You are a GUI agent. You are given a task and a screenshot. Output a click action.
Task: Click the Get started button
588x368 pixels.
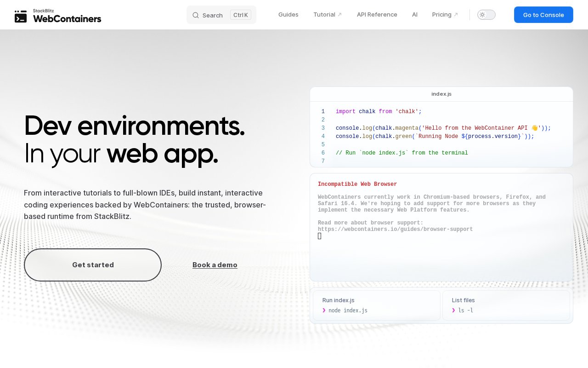(93, 265)
